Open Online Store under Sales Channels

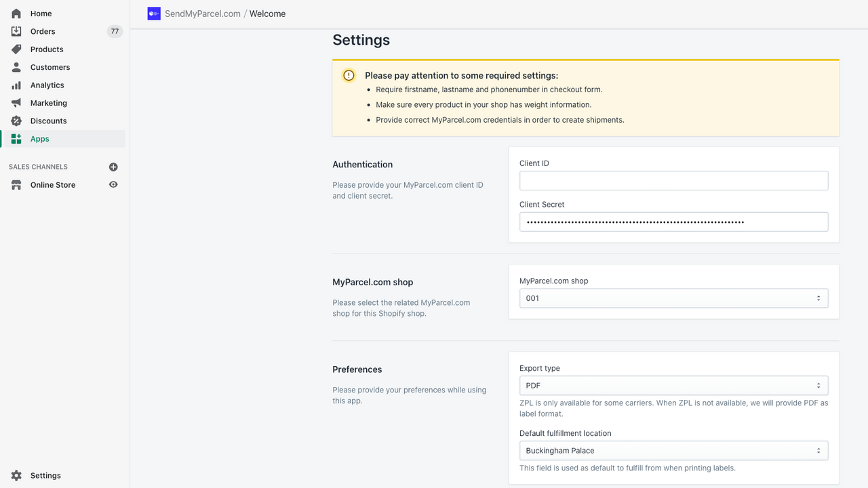click(54, 184)
